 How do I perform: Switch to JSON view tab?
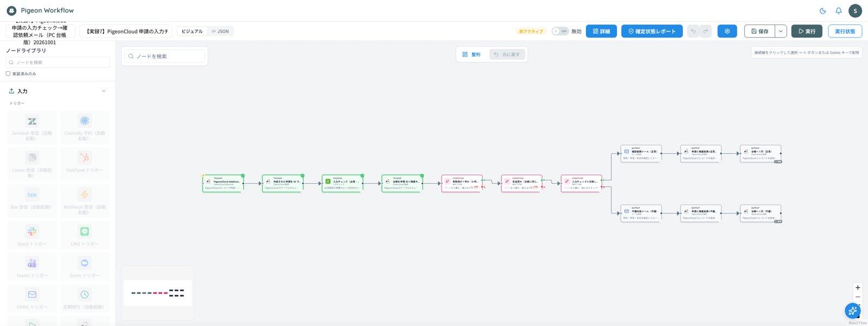click(220, 32)
